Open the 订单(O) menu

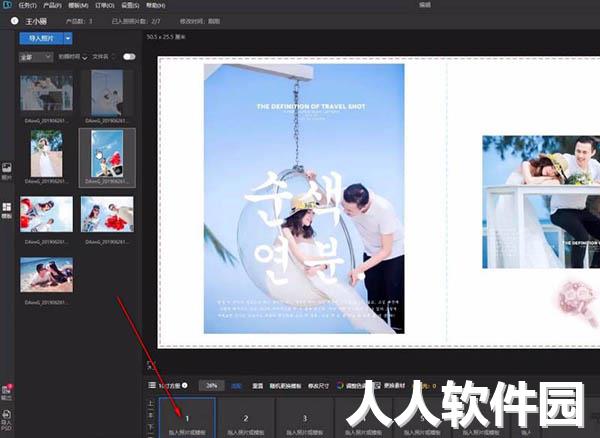point(104,5)
